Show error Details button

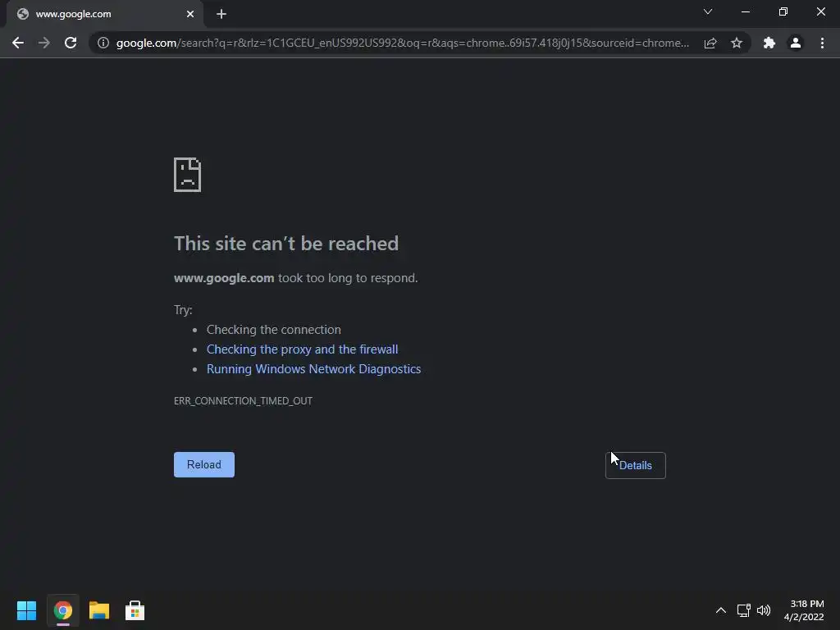pyautogui.click(x=636, y=466)
